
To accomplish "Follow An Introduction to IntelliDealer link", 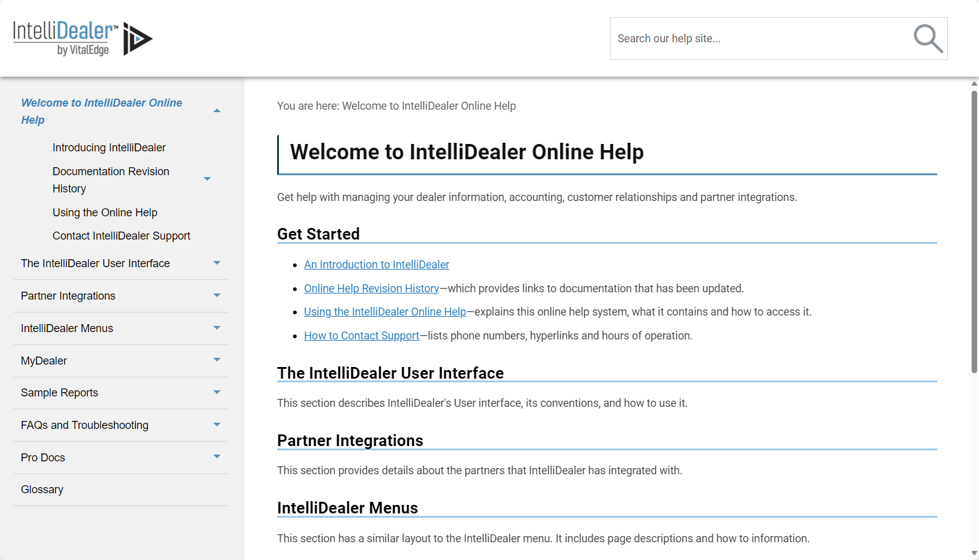I will pos(376,265).
